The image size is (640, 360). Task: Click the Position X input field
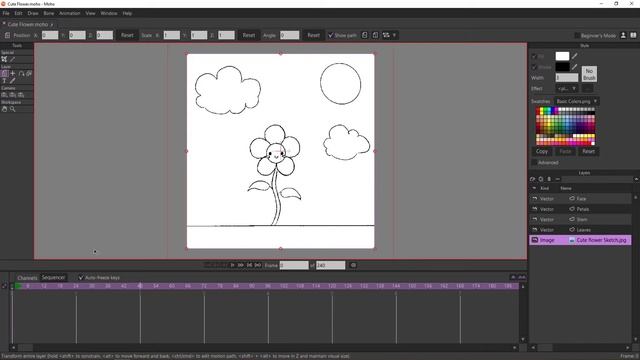coord(50,35)
